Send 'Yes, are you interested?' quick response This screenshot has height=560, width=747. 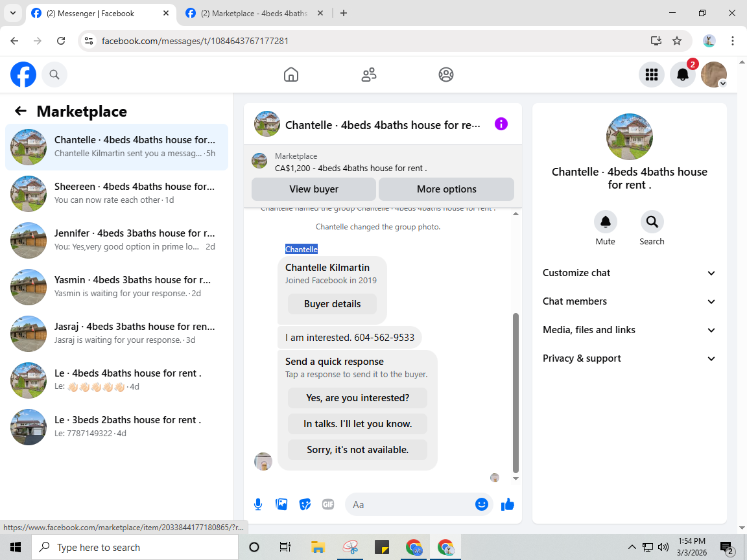(357, 397)
